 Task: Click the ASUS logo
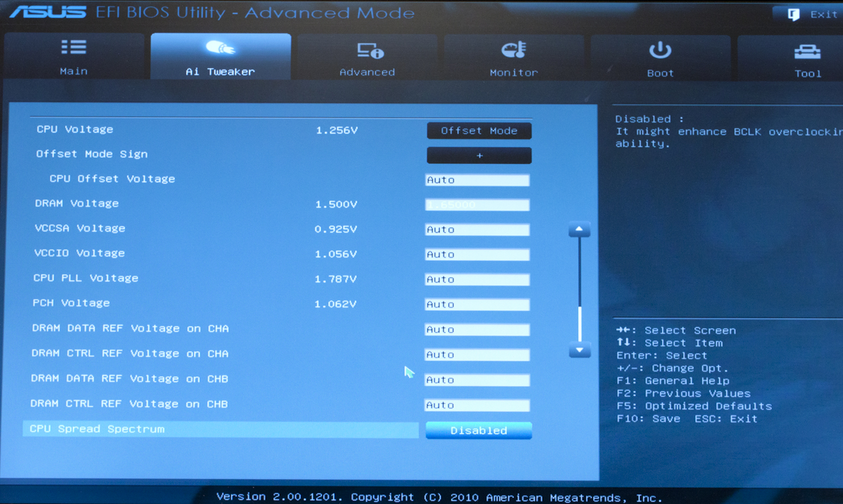pyautogui.click(x=48, y=12)
